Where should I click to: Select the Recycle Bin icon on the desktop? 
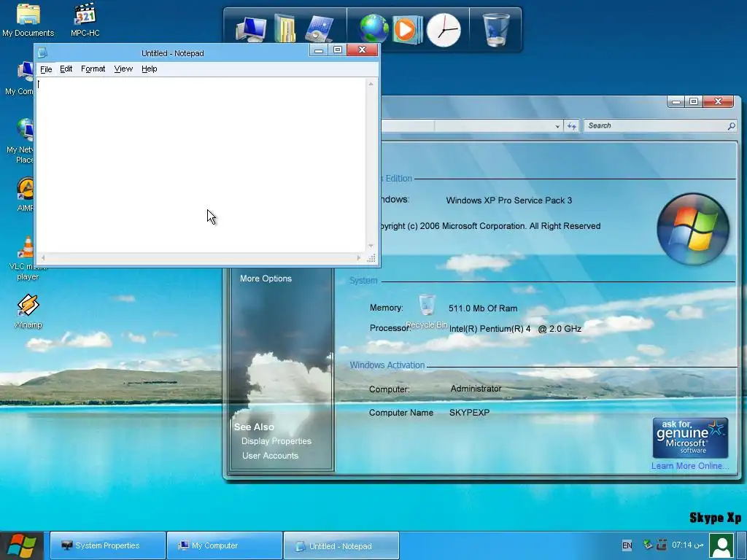[x=427, y=311]
